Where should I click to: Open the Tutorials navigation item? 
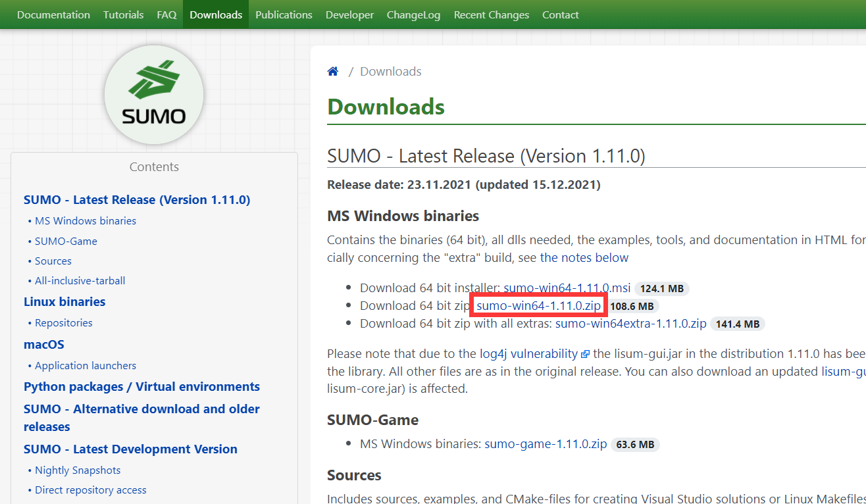123,14
